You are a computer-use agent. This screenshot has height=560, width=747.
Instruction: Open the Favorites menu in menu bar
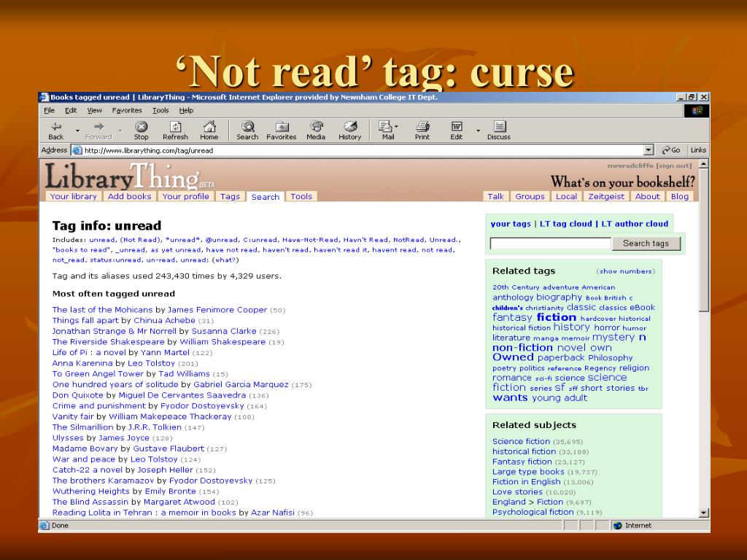[x=127, y=111]
